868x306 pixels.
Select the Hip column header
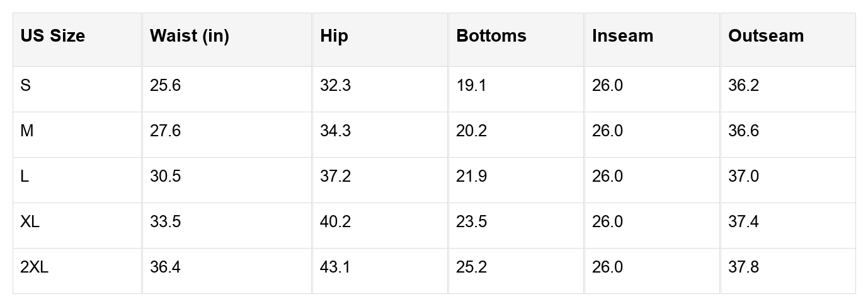[x=334, y=36]
